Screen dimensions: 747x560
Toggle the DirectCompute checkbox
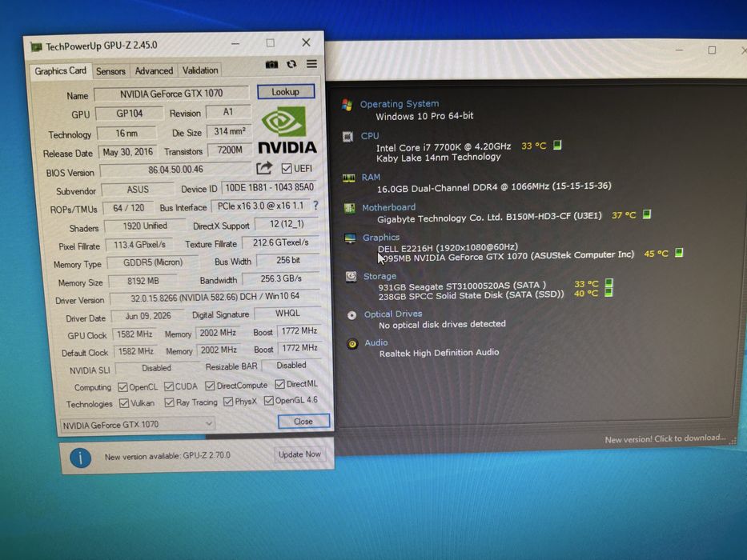[210, 386]
